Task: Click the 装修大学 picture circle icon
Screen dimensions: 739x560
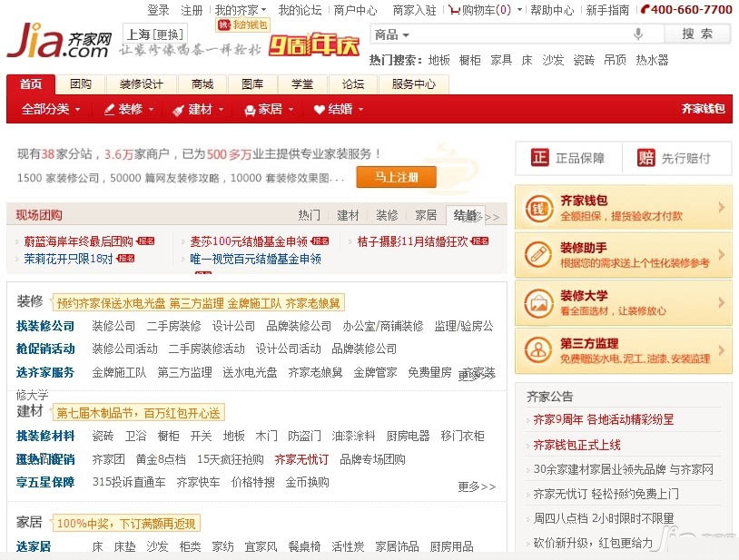Action: (538, 303)
